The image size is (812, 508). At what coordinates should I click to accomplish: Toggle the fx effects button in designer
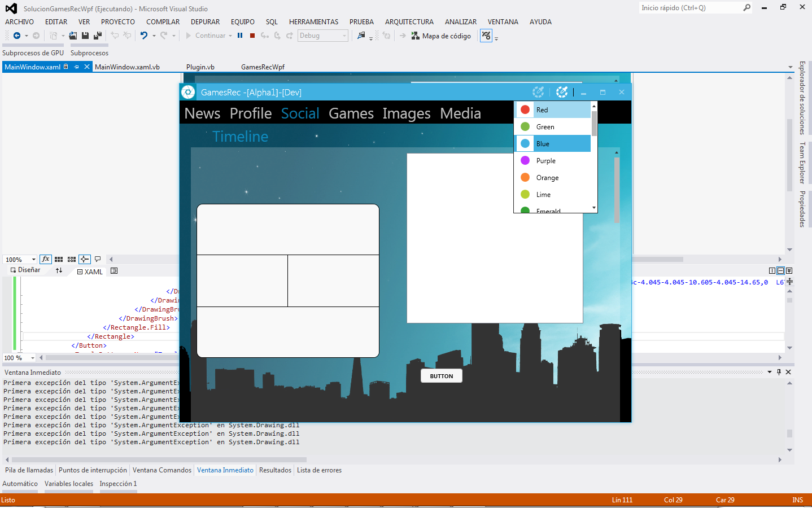click(46, 259)
